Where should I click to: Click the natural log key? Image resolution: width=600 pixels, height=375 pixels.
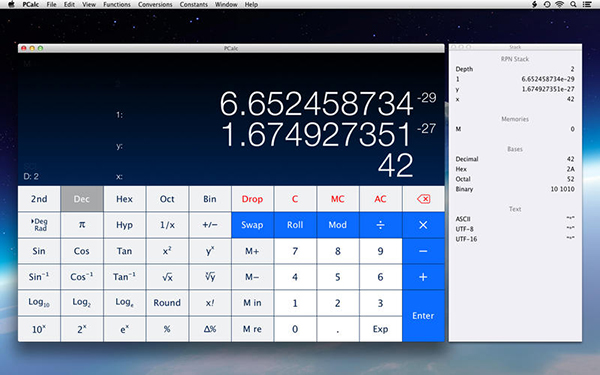[x=124, y=303]
